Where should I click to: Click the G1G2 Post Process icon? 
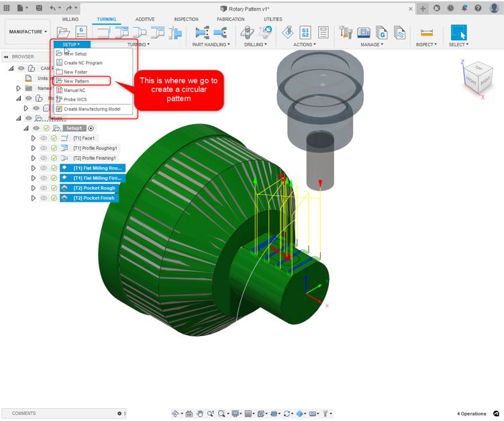tap(305, 32)
